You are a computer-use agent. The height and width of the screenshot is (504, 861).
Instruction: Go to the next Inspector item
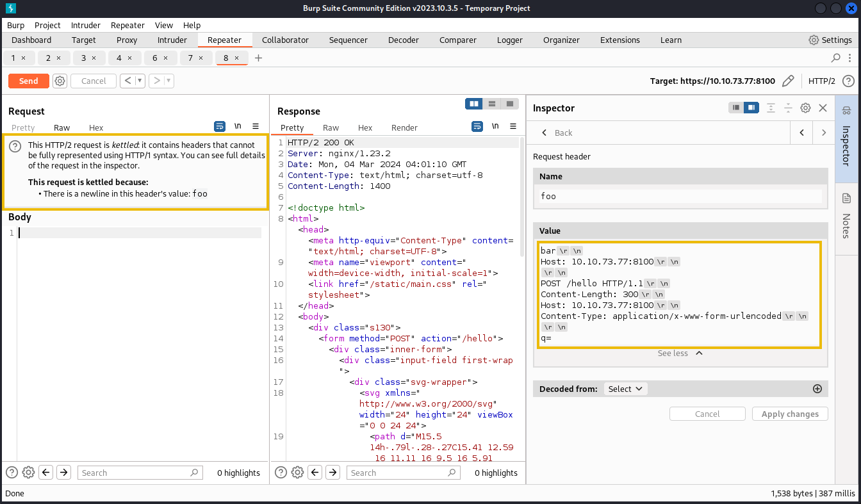point(824,133)
